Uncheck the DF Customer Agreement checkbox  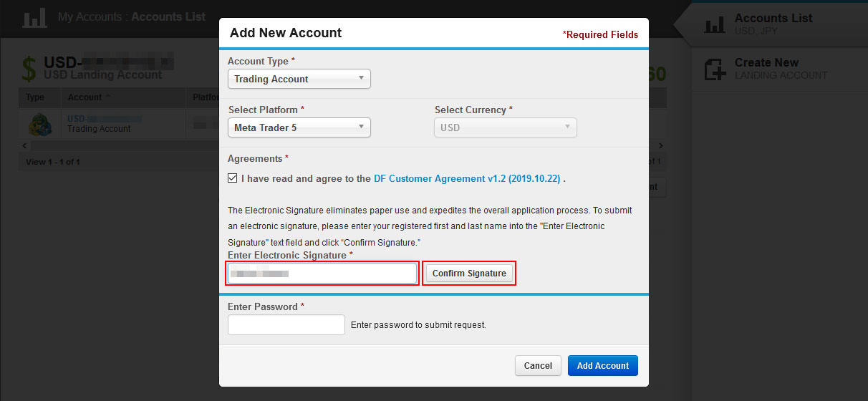coord(232,178)
